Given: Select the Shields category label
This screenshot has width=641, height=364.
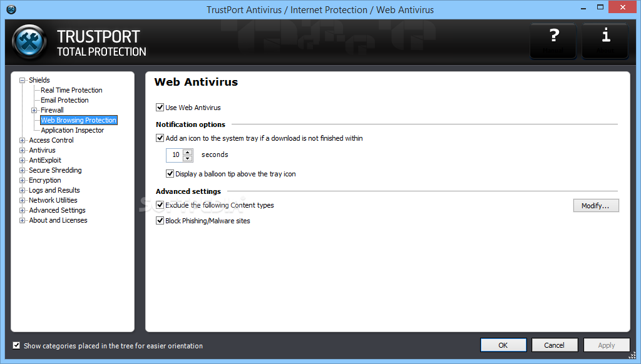Looking at the screenshot, I should [39, 80].
